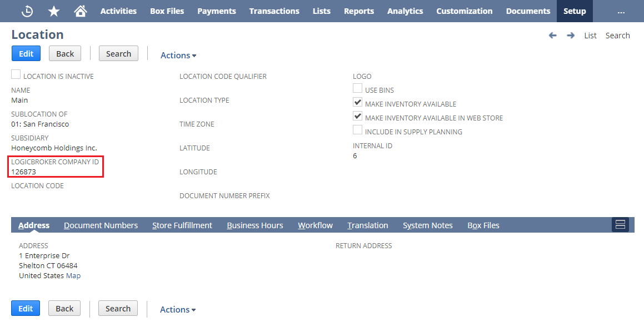Image resolution: width=644 pixels, height=322 pixels.
Task: Open the Transactions menu
Action: [x=274, y=11]
